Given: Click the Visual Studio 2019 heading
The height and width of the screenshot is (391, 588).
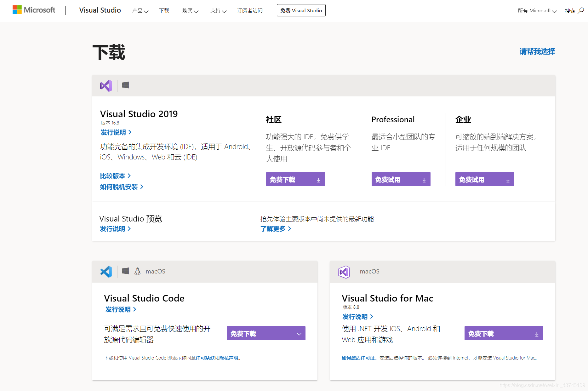Looking at the screenshot, I should coord(139,114).
